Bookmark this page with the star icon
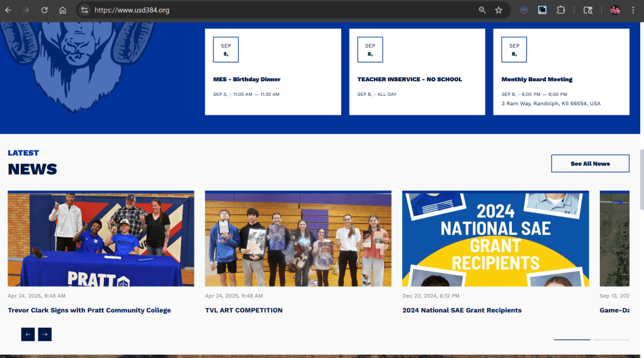 point(499,10)
